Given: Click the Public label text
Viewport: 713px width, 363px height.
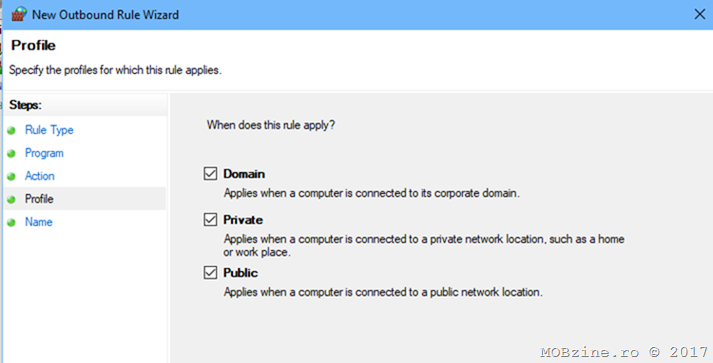Looking at the screenshot, I should [x=241, y=272].
